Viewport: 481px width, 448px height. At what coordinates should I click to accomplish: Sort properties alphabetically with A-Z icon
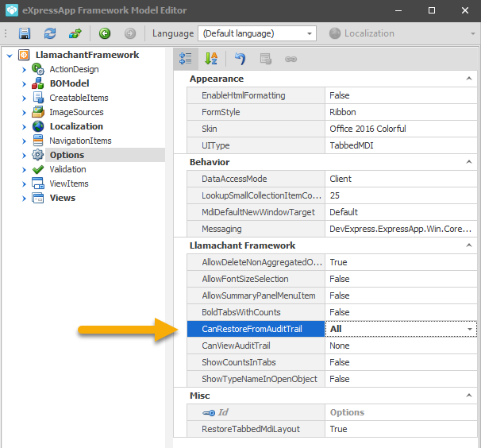(x=211, y=58)
